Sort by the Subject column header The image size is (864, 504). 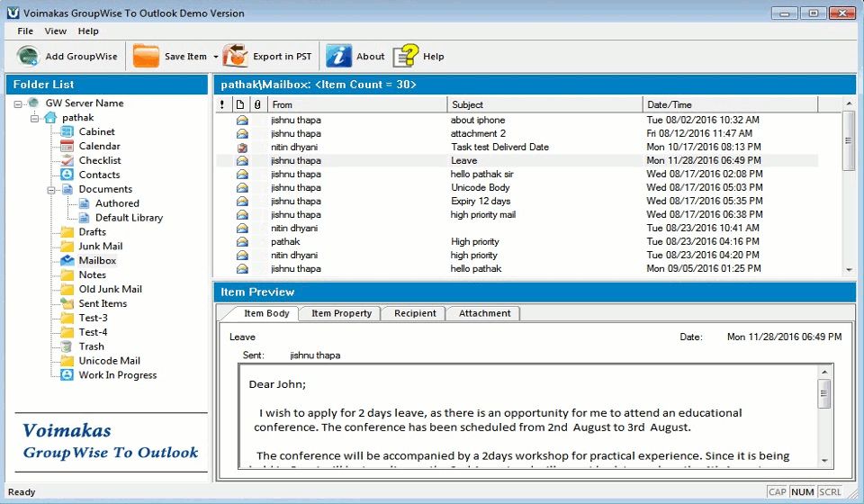click(545, 104)
